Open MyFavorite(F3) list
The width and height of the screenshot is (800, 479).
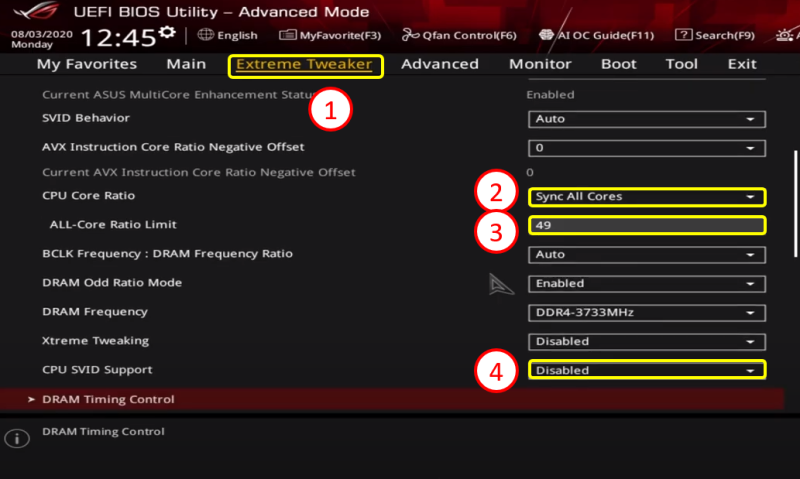click(330, 35)
